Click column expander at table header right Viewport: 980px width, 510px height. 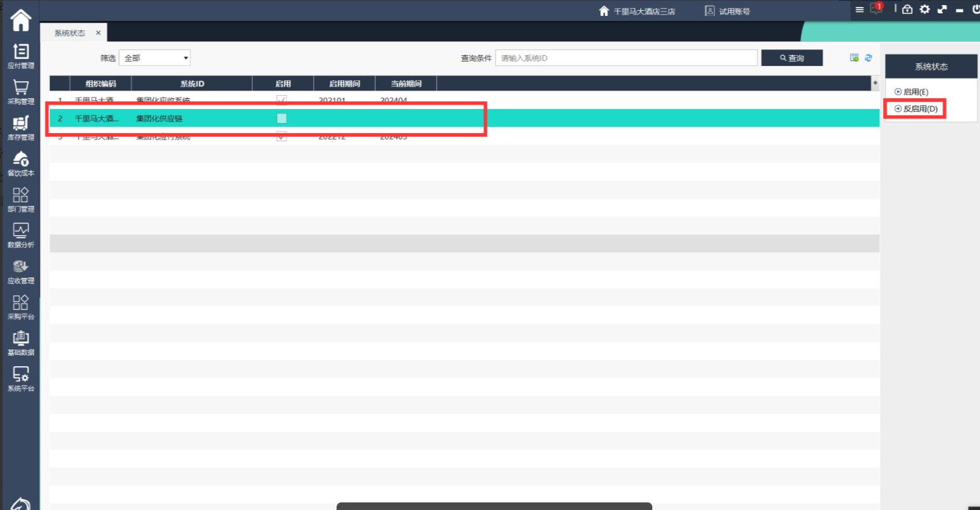tap(875, 83)
